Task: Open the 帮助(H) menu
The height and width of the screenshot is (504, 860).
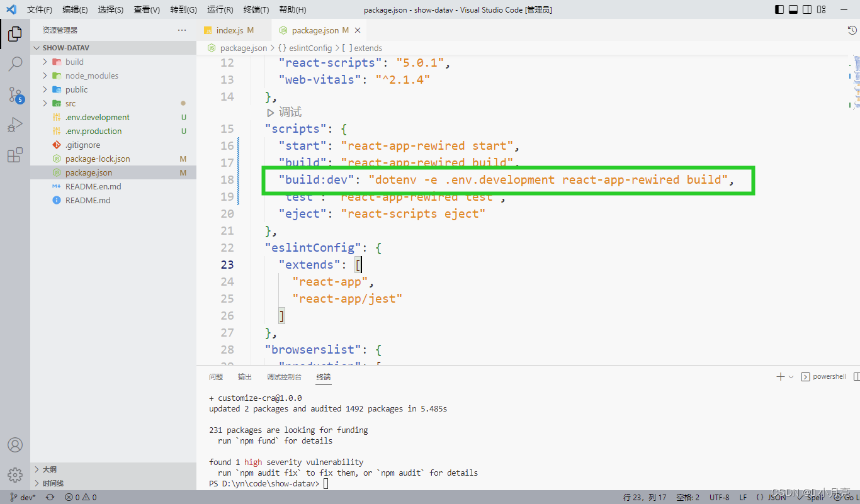Action: (x=292, y=9)
